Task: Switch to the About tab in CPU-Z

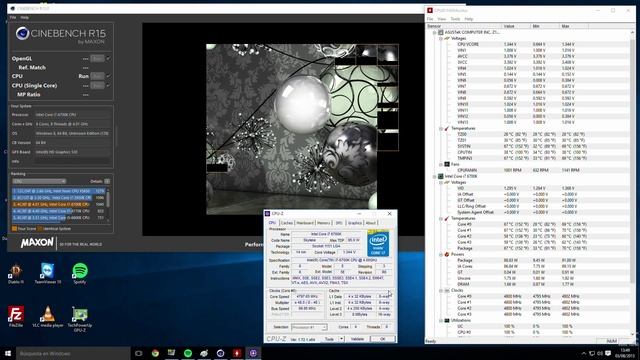Action: point(371,223)
